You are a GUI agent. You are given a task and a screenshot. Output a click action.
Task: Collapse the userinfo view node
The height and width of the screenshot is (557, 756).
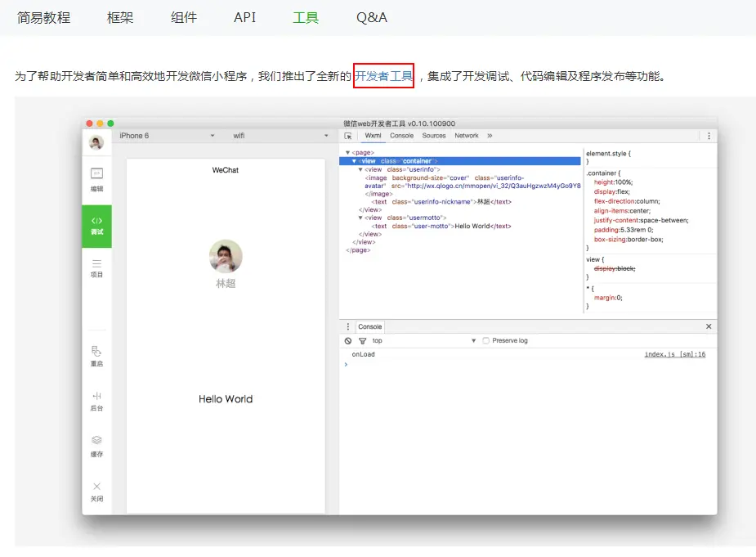(x=360, y=170)
